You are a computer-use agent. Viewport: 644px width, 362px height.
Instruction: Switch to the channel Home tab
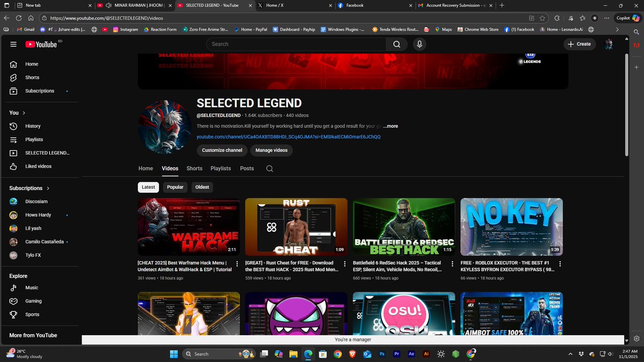pyautogui.click(x=146, y=168)
